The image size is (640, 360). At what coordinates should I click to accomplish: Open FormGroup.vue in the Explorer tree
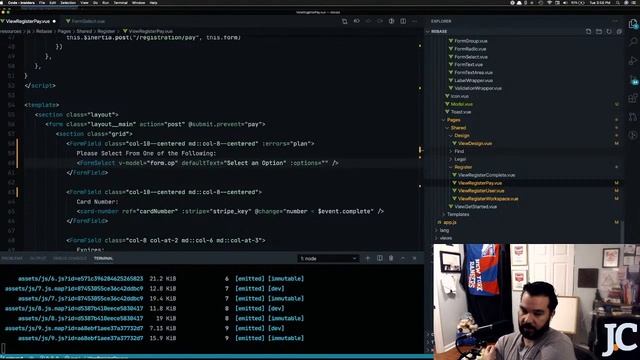[x=471, y=41]
